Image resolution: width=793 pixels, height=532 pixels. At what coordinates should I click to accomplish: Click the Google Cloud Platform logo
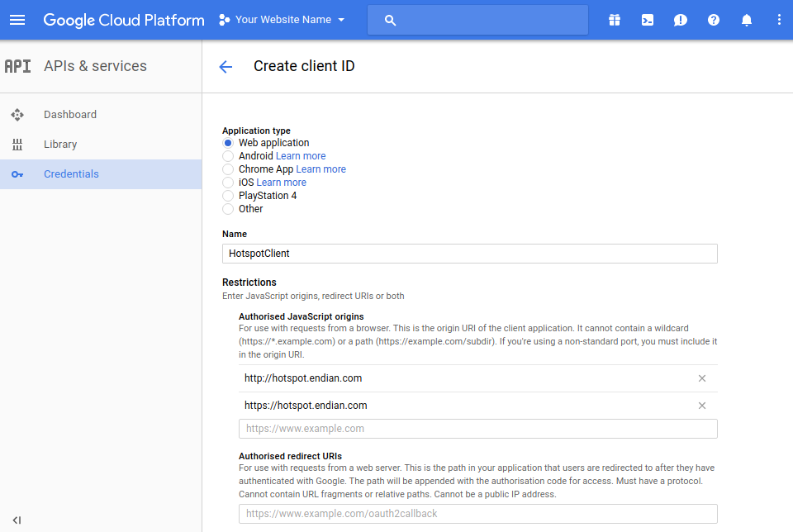124,20
